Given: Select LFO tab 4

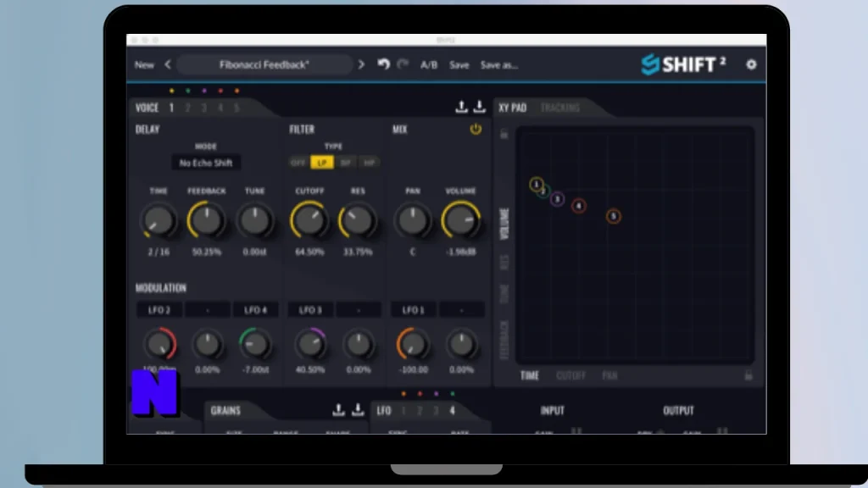Looking at the screenshot, I should (453, 411).
